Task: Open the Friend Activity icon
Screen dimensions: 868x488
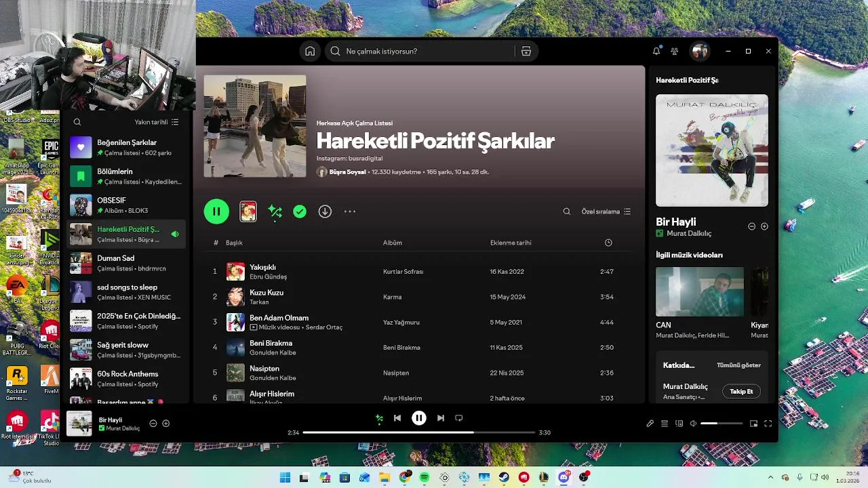Action: (675, 51)
